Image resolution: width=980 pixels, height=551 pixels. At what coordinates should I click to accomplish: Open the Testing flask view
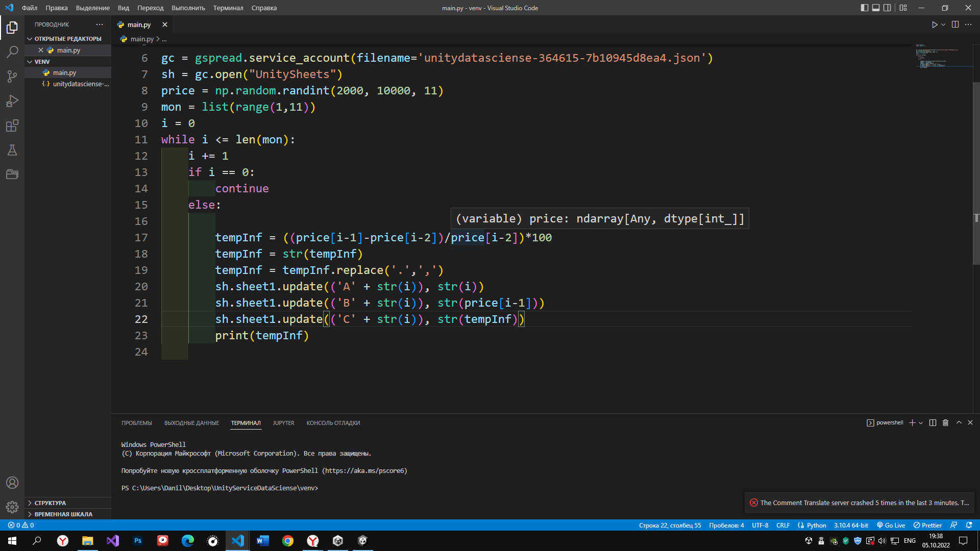coord(12,150)
